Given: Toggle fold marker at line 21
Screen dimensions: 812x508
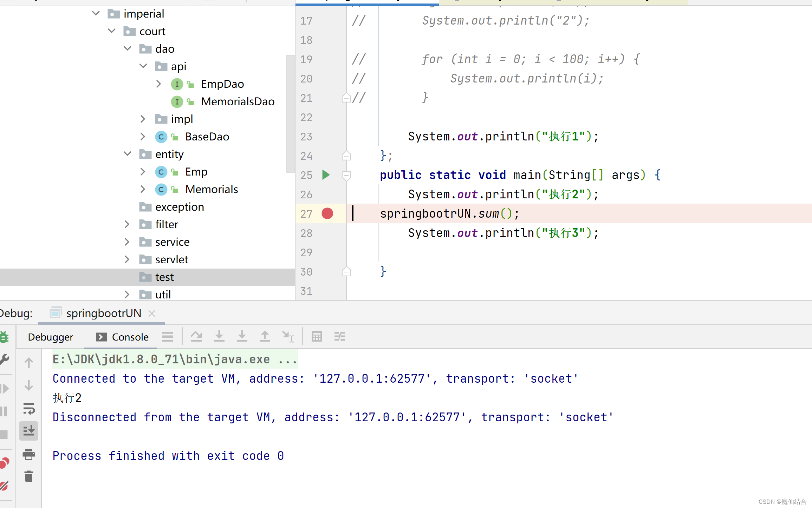Looking at the screenshot, I should click(346, 98).
